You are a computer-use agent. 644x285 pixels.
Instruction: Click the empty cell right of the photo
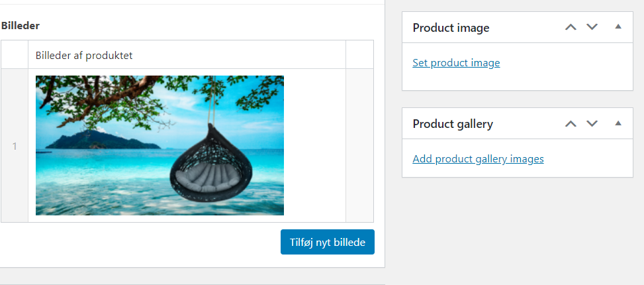(359, 145)
